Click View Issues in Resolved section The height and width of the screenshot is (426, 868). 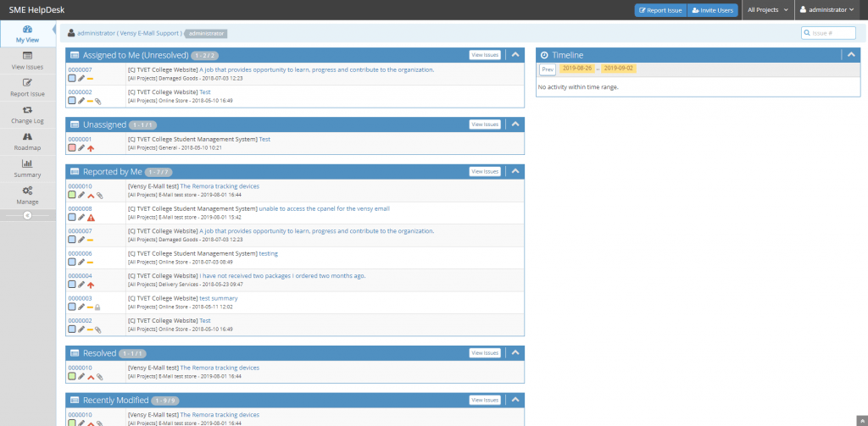[x=485, y=353]
